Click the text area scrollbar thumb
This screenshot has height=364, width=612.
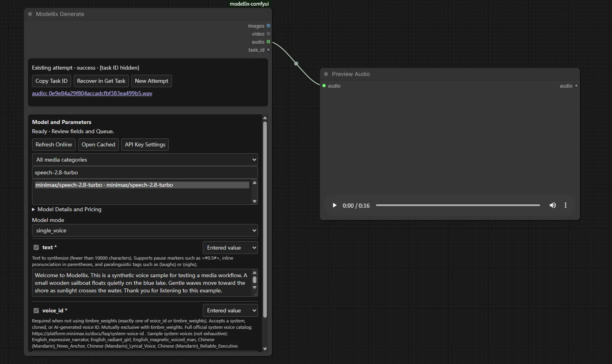tap(254, 280)
